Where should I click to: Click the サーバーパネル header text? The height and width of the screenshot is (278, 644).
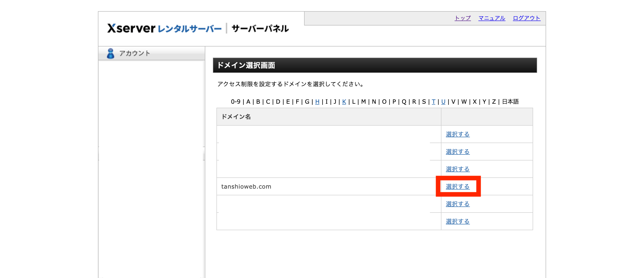click(260, 28)
